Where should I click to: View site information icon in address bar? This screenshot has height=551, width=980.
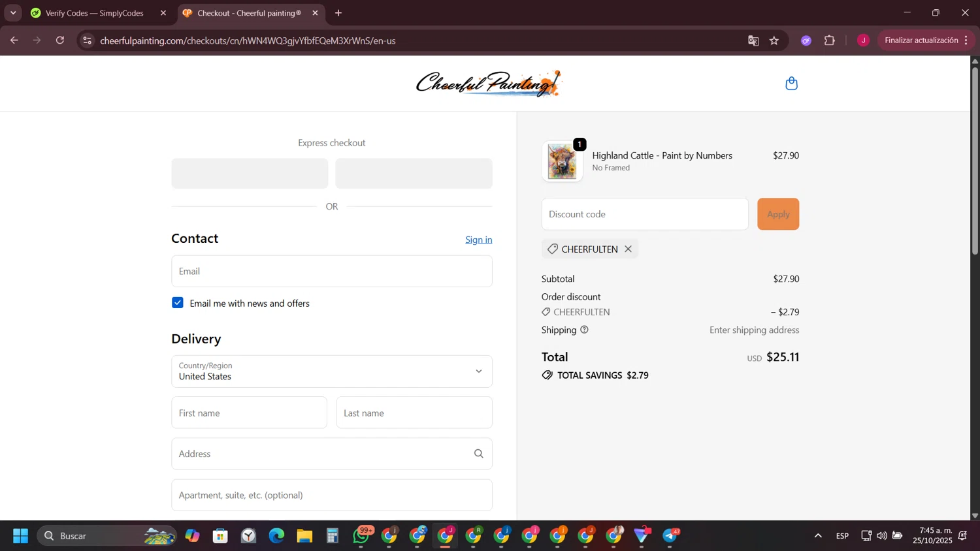tap(87, 40)
